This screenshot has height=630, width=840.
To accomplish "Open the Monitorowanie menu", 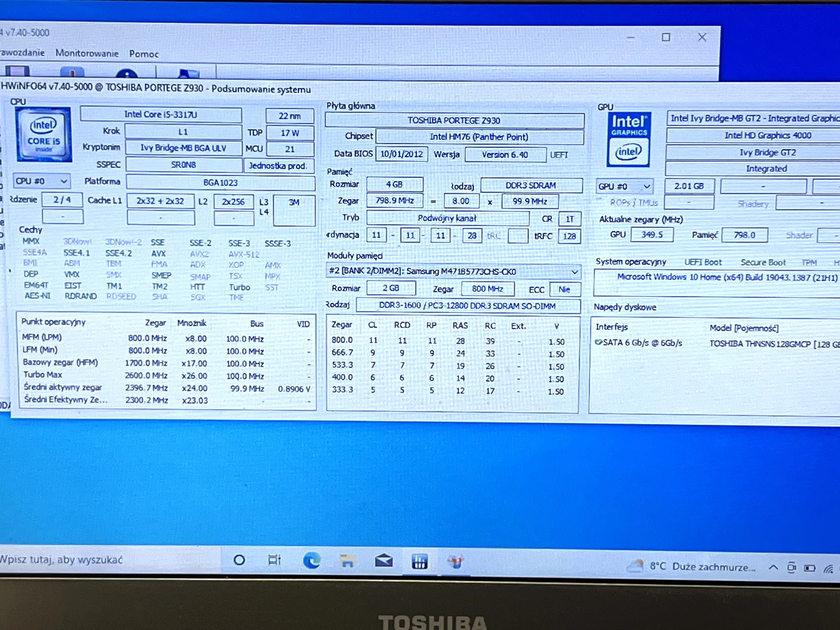I will click(87, 53).
